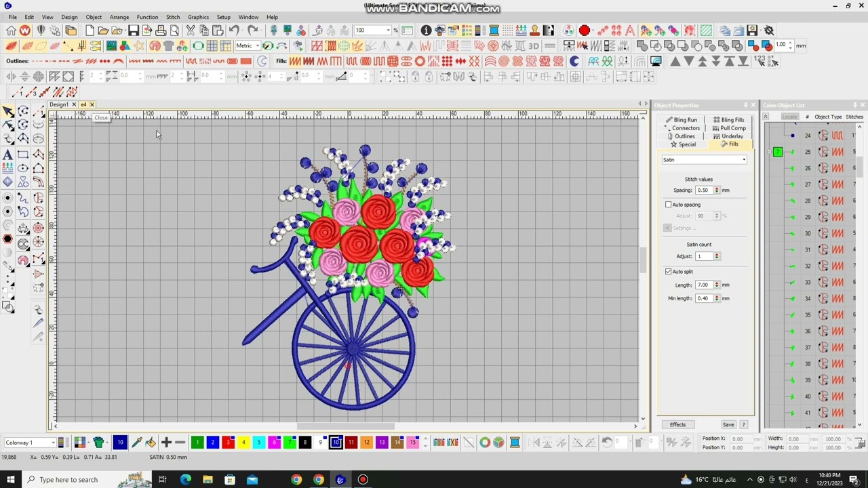The image size is (868, 488).
Task: Click the Save floppy disk icon
Action: click(134, 30)
